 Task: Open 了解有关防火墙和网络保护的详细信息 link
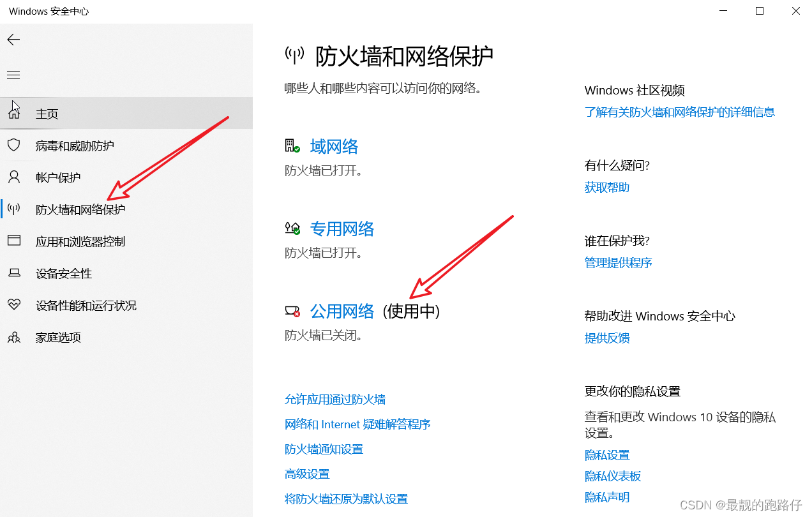(x=680, y=112)
